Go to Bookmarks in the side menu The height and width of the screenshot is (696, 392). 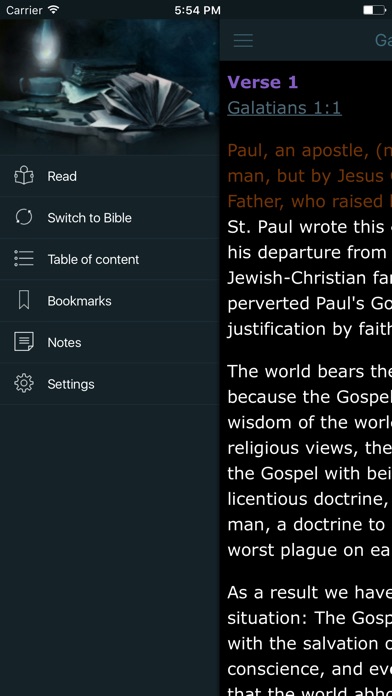click(110, 301)
